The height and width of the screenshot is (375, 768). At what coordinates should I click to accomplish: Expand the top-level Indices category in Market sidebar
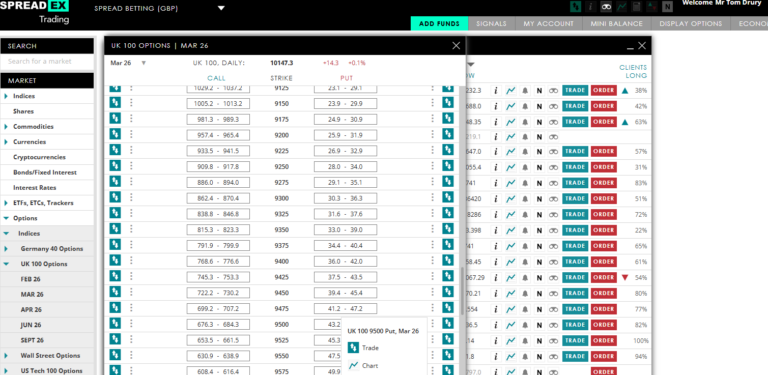pyautogui.click(x=6, y=96)
